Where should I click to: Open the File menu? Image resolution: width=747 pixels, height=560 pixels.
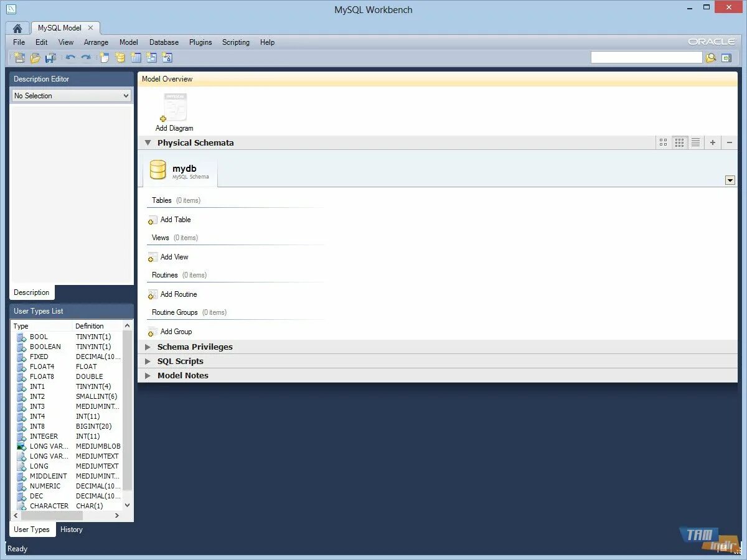coord(19,42)
